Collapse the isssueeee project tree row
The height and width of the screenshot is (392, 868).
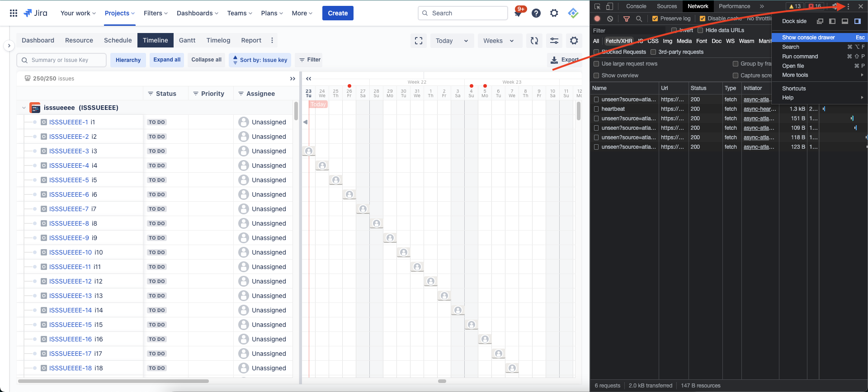[24, 108]
